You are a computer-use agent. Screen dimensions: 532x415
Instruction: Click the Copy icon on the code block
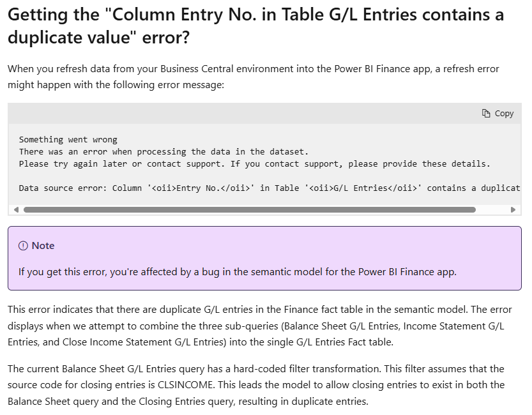(486, 113)
